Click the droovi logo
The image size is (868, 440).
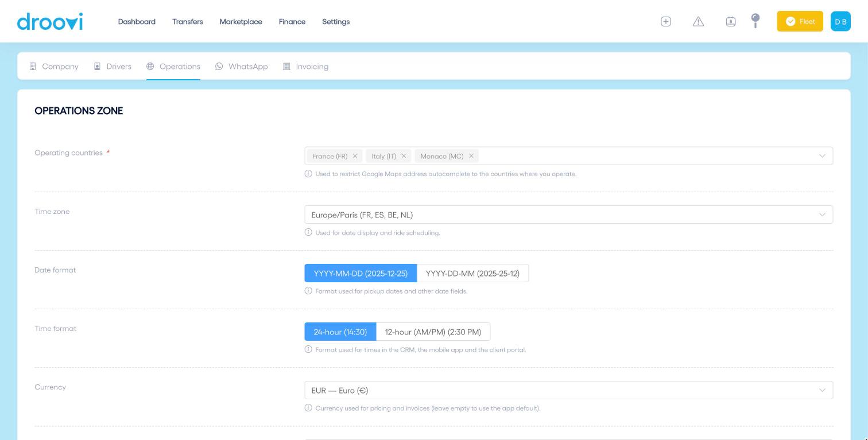coord(50,21)
